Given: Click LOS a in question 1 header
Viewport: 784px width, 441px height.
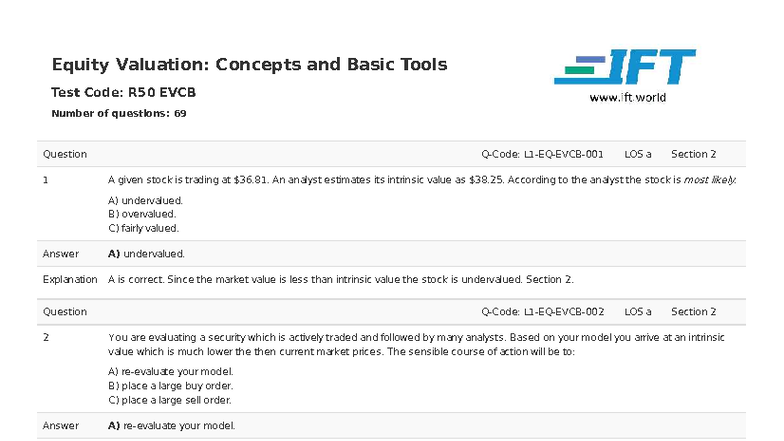Looking at the screenshot, I should 637,155.
